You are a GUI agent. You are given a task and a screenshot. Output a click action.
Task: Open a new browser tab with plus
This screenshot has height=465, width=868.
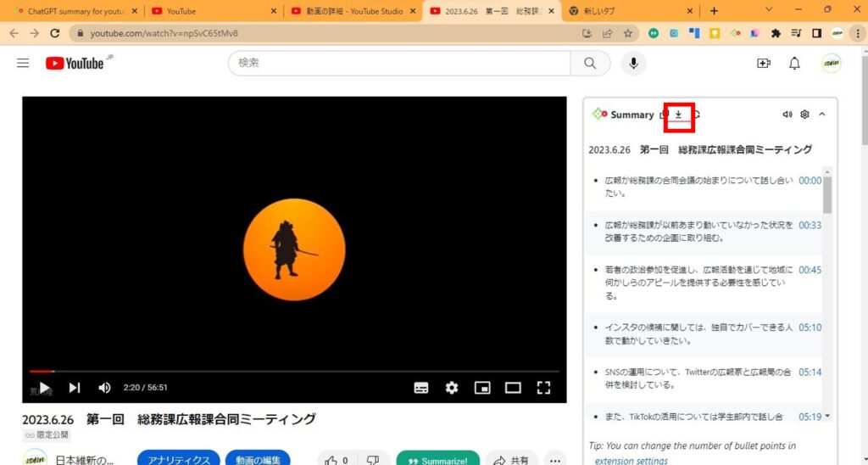tap(714, 11)
